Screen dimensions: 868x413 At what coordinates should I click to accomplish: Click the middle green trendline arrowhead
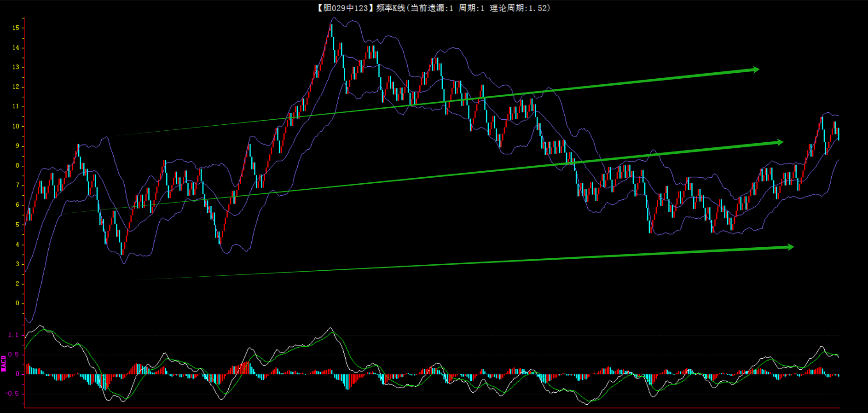coord(779,142)
